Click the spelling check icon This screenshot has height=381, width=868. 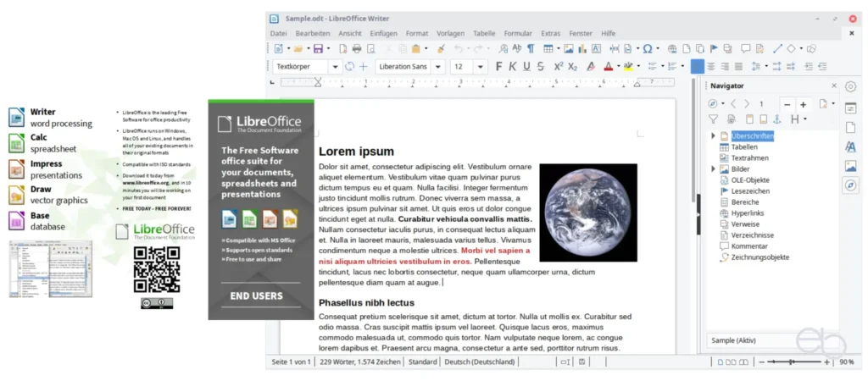coord(517,48)
